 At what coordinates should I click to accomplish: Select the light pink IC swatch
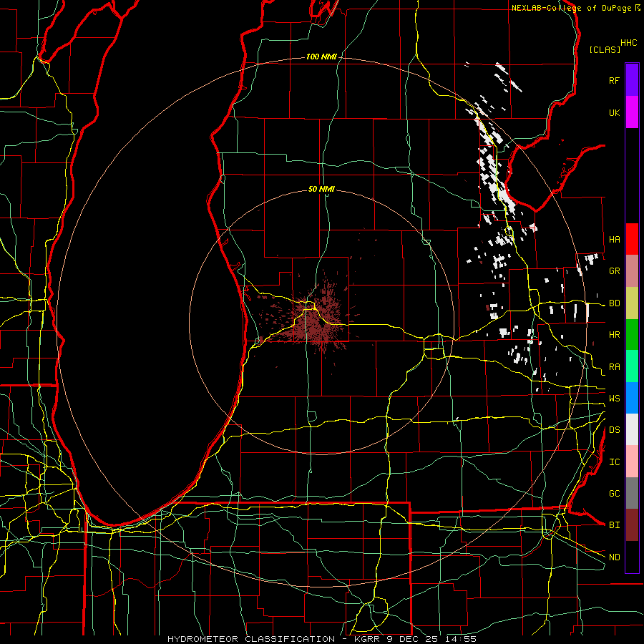point(632,462)
